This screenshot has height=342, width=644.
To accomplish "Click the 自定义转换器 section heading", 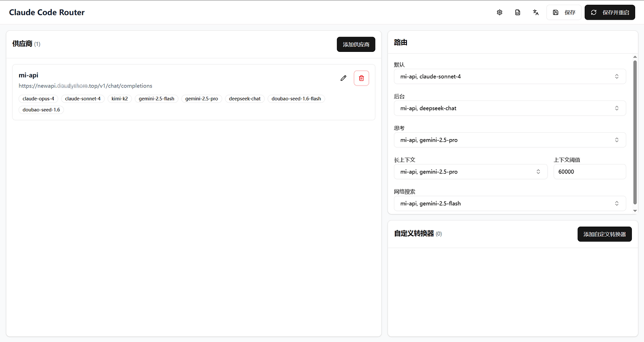I will (x=414, y=234).
